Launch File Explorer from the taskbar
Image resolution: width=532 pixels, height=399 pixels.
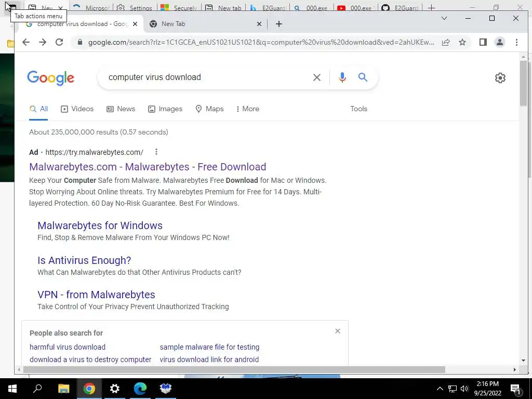63,389
